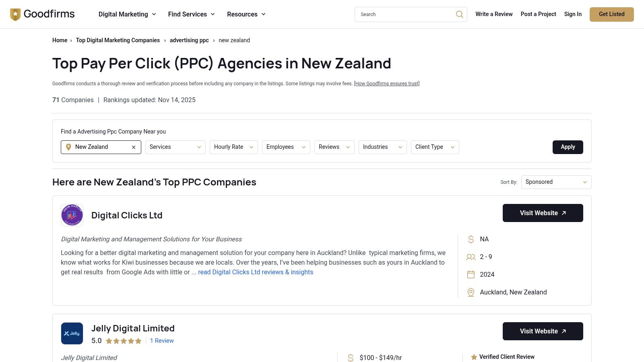
Task: Click the Jelly Digital Limited logo
Action: click(x=72, y=333)
